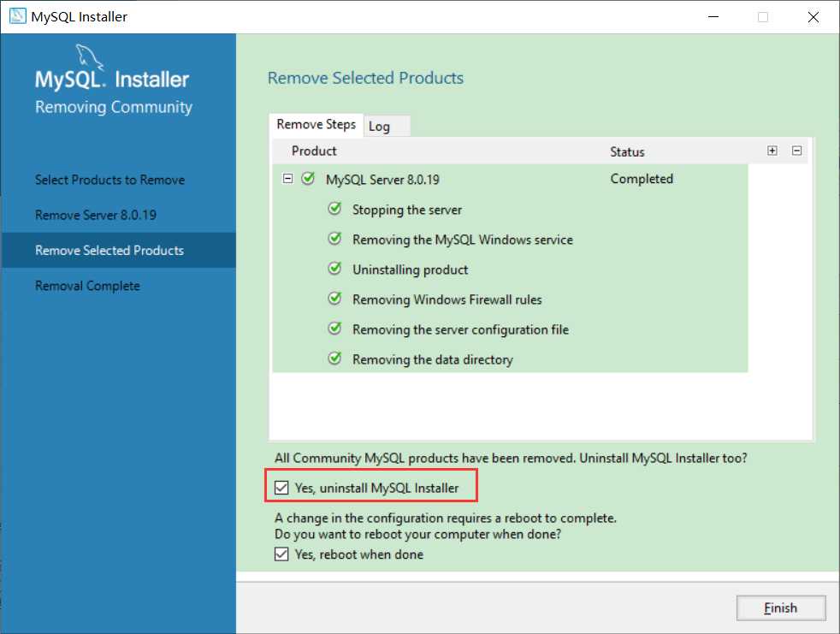Click check icon for Removing the MySQL Windows service
The image size is (840, 634).
click(x=334, y=239)
